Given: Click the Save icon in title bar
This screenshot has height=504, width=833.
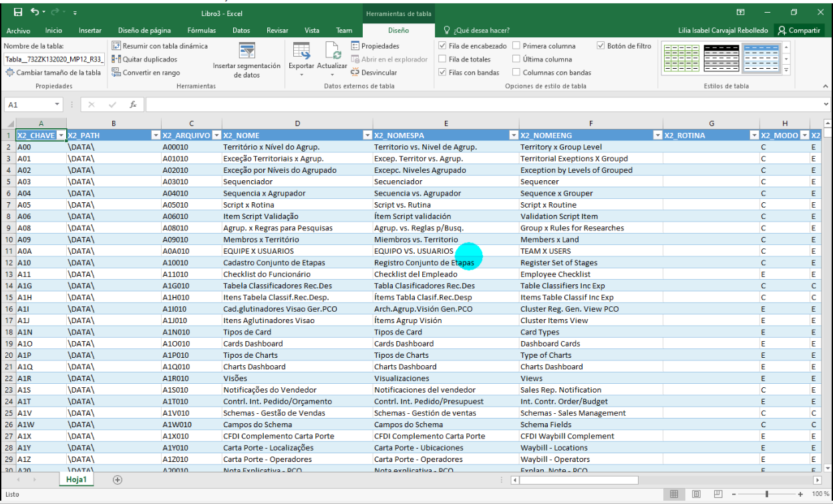Looking at the screenshot, I should coord(18,12).
